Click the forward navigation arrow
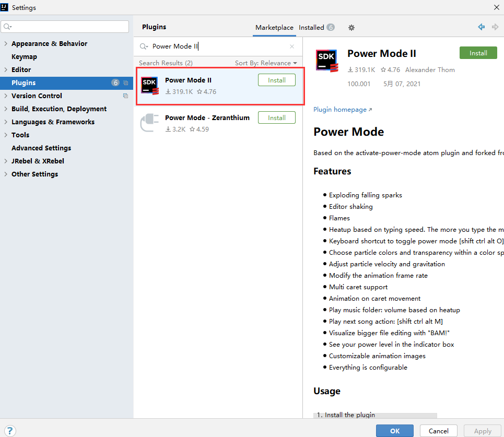This screenshot has width=504, height=437. coord(495,27)
